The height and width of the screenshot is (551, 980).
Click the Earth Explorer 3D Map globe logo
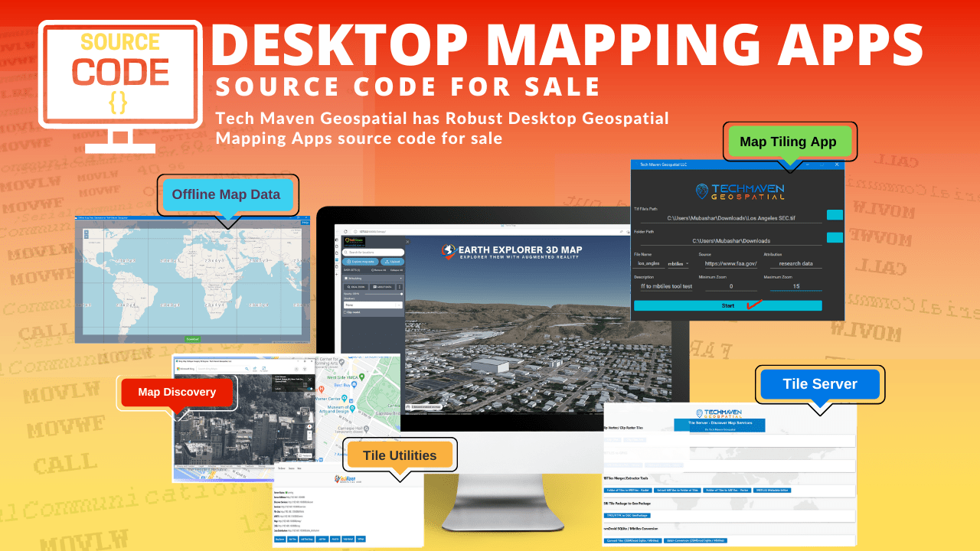click(x=449, y=251)
